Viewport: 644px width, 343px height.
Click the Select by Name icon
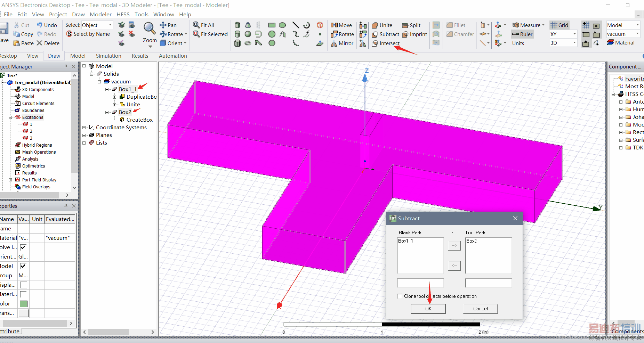coord(69,34)
